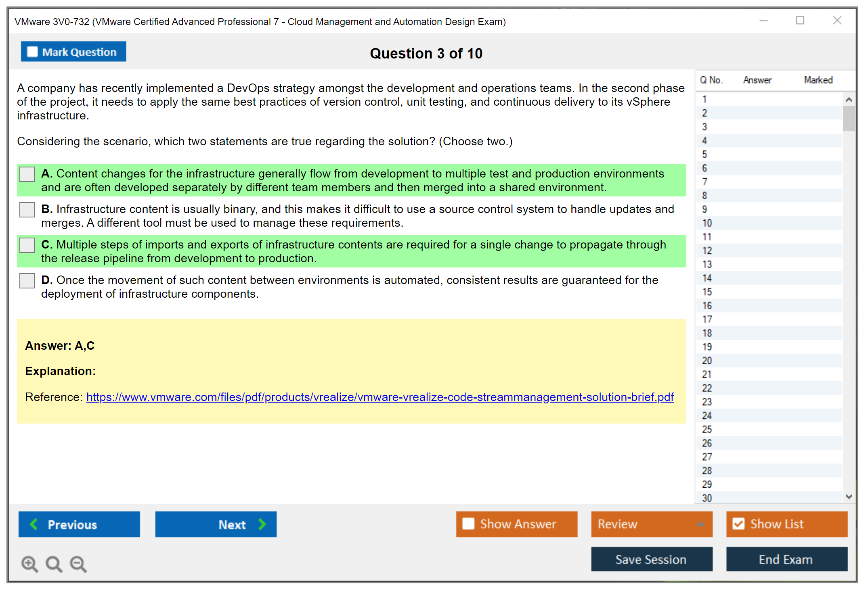
Task: Toggle the Show Answer checkbox
Action: (468, 524)
